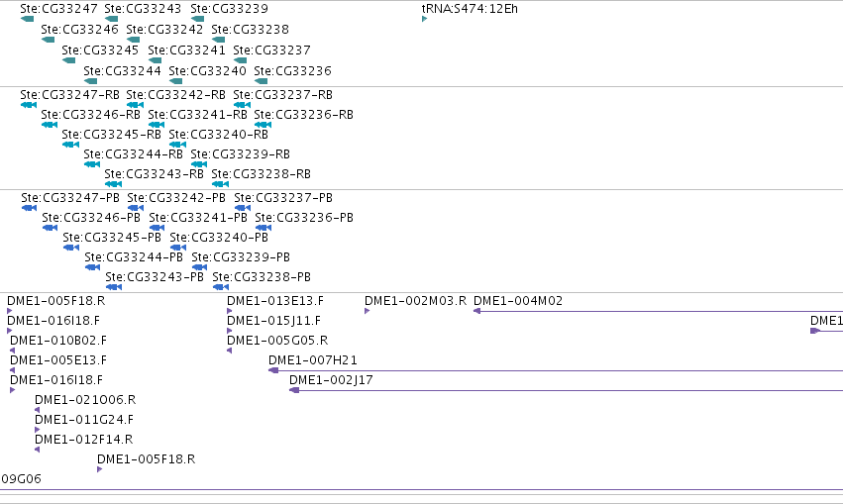The width and height of the screenshot is (843, 504).
Task: Select the Ste:CG33238 gene label
Action: click(250, 30)
